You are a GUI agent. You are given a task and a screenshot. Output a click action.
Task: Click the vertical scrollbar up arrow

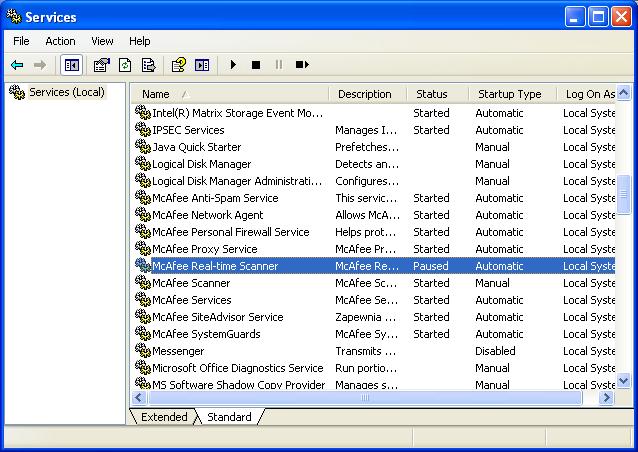click(623, 93)
